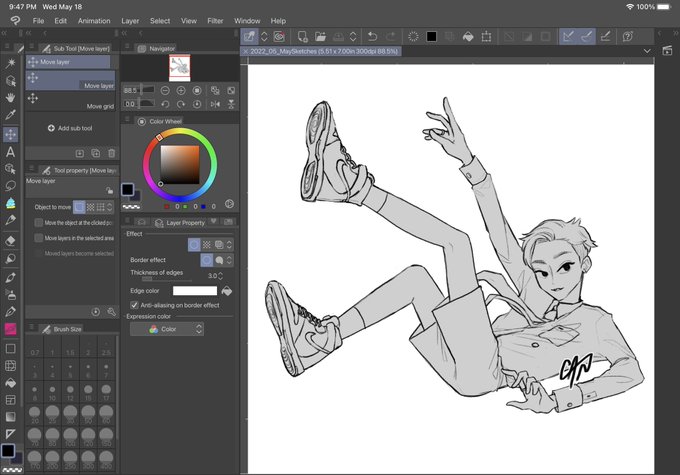
Task: Click the Clear (dotted circle) command icon
Action: coord(413,37)
